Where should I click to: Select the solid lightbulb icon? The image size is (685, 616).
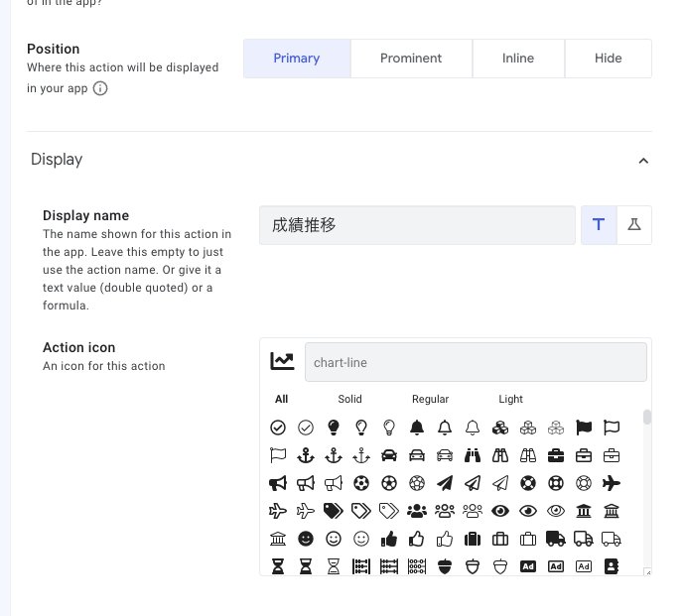[334, 428]
